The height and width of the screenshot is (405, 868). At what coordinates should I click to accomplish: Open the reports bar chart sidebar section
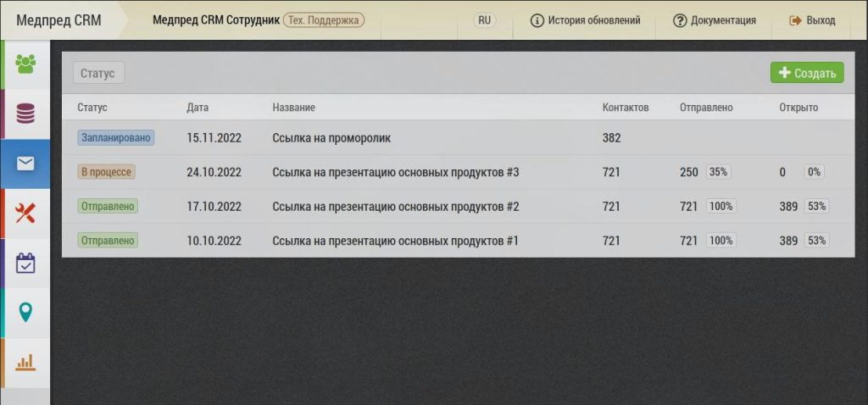pos(25,363)
